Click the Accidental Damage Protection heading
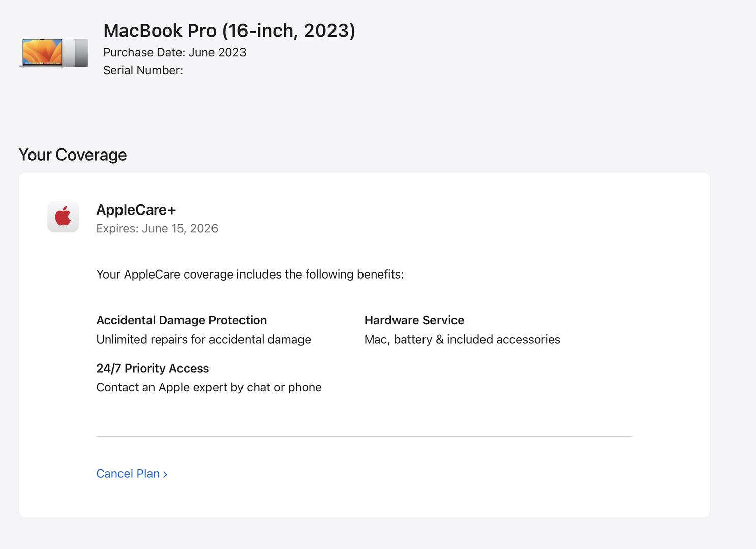The height and width of the screenshot is (549, 756). pos(182,320)
